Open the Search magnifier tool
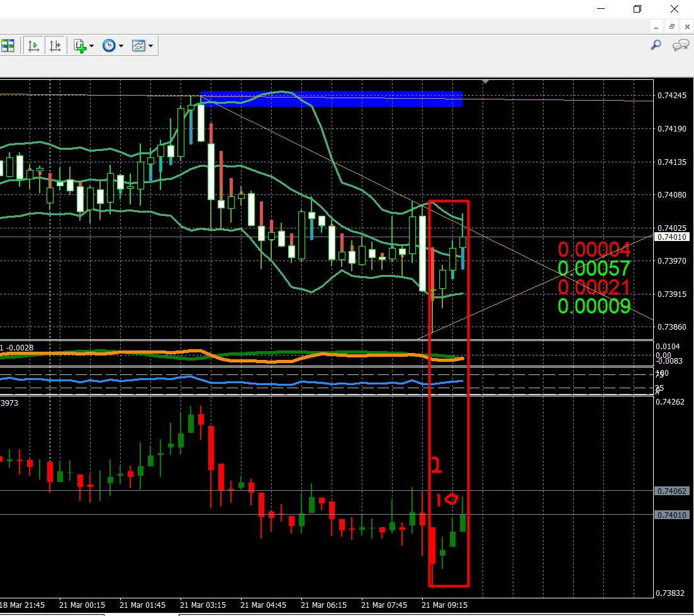Screen dimensions: 694x616 656,45
